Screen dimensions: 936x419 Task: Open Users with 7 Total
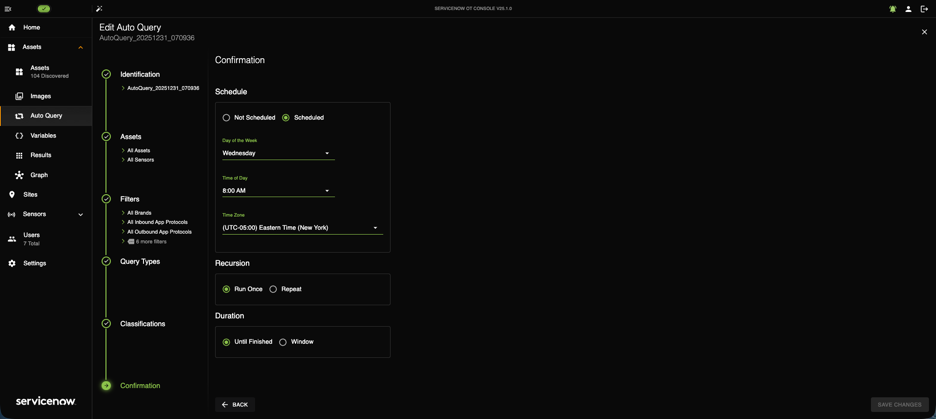coord(46,239)
